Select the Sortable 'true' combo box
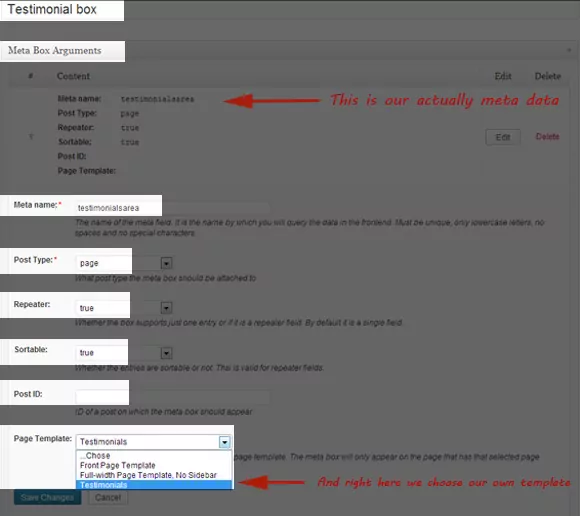This screenshot has height=516, width=580. point(124,353)
